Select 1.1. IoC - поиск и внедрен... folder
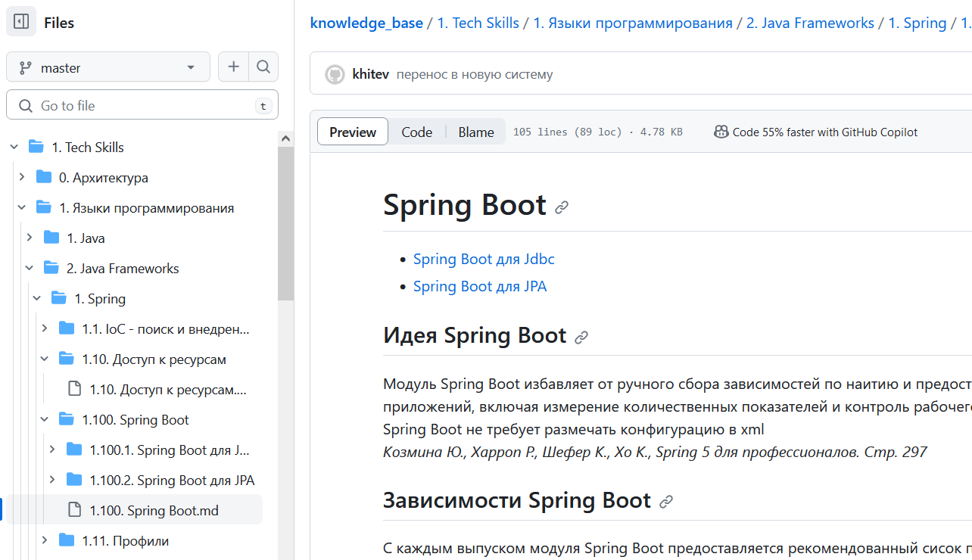 pos(166,328)
